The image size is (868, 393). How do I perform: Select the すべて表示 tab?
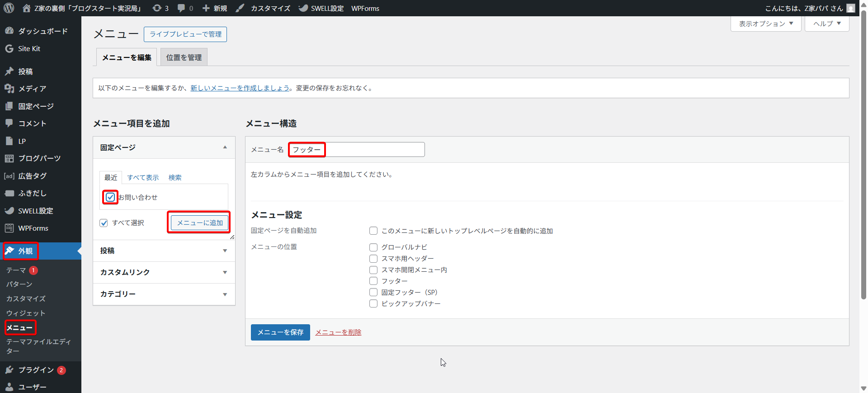pyautogui.click(x=143, y=178)
